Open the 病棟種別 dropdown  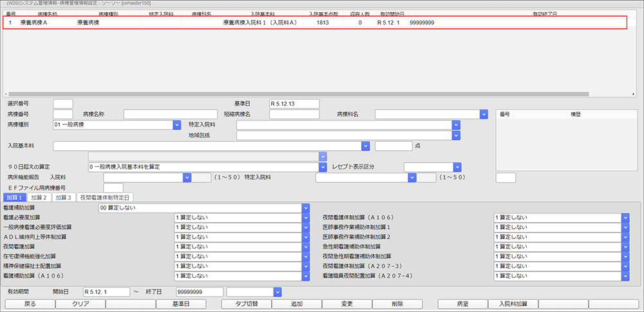pos(176,125)
